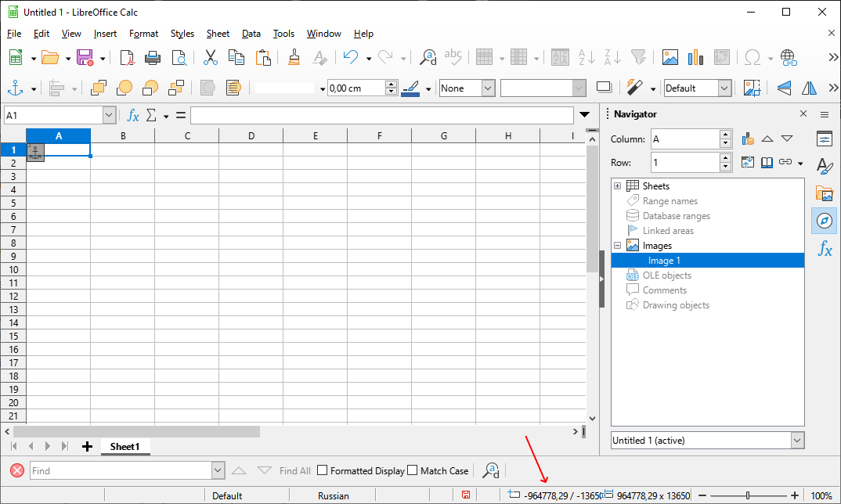Toggle Navigator Data Range icon
Screen dimensions: 841x504
(x=748, y=139)
